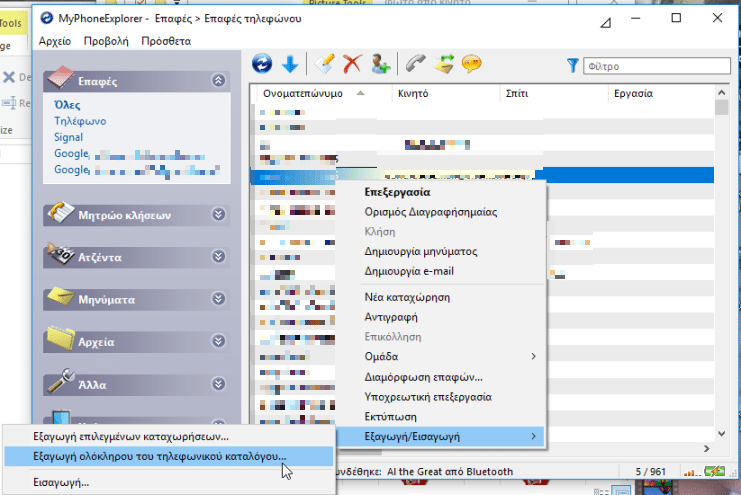Expand the Μηνύματα sidebar section
Image resolution: width=741 pixels, height=495 pixels.
click(218, 299)
